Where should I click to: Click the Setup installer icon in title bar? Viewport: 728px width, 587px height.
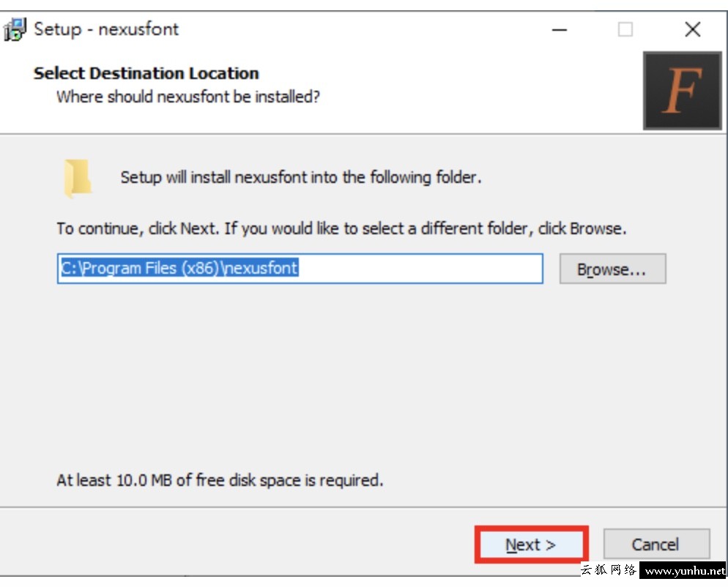pyautogui.click(x=15, y=29)
